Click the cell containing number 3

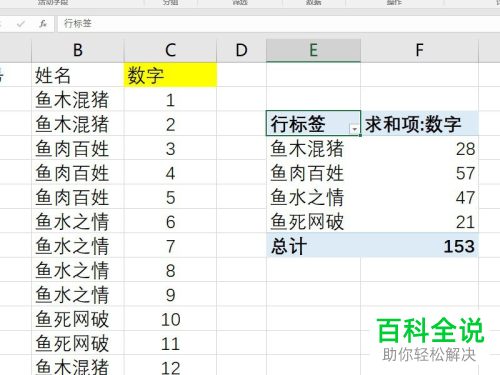point(170,148)
